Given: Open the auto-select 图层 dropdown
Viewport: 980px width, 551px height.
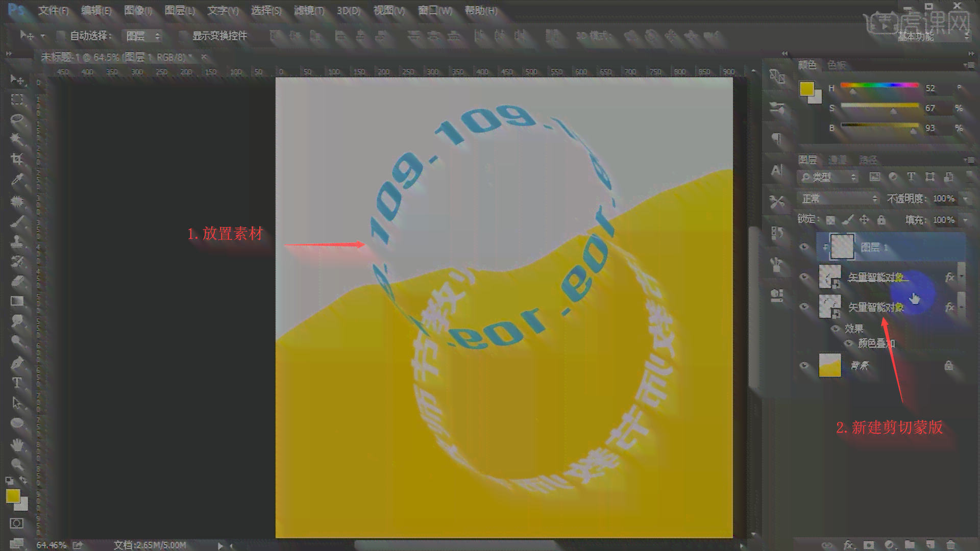Looking at the screenshot, I should point(142,36).
